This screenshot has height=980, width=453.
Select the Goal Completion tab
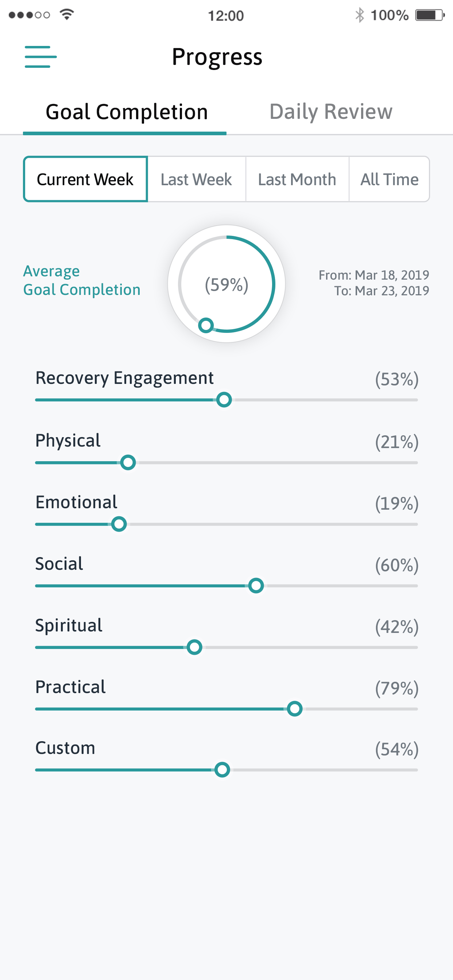pos(127,112)
